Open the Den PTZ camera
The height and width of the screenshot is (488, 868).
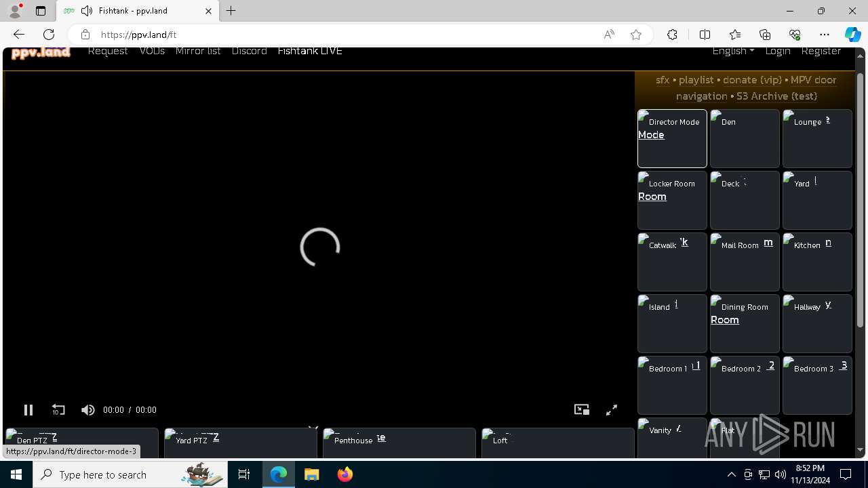81,443
